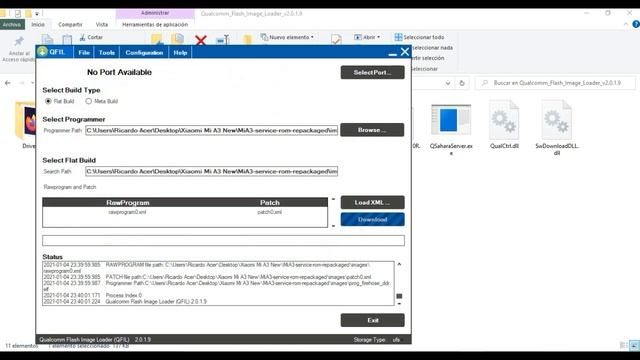Open the QFIL Help menu
This screenshot has height=360, width=640.
180,53
